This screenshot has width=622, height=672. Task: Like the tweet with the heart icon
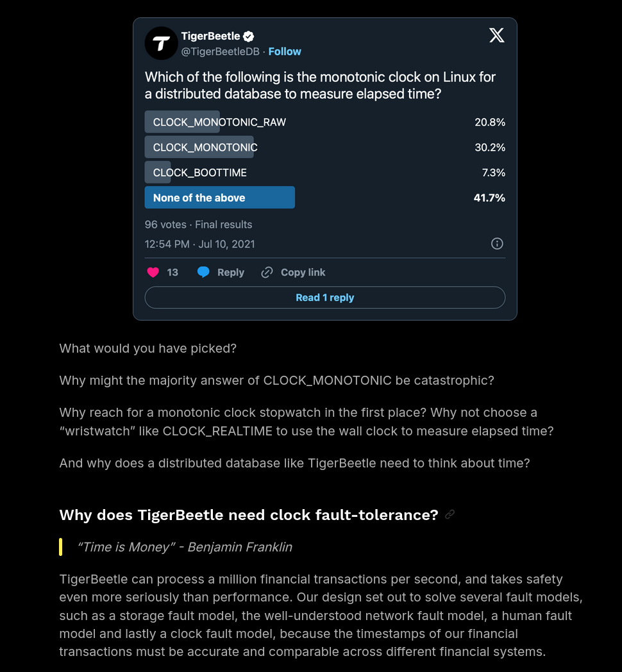click(x=153, y=273)
